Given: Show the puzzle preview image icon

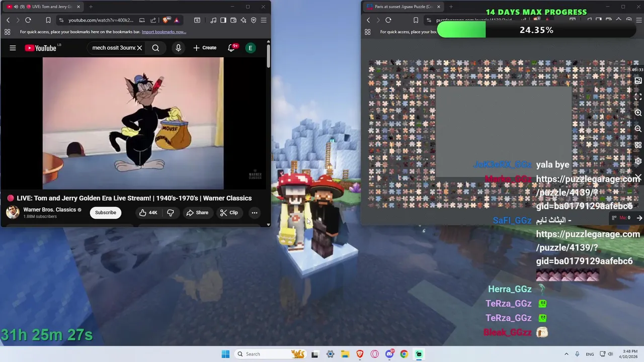Looking at the screenshot, I should coord(638,80).
